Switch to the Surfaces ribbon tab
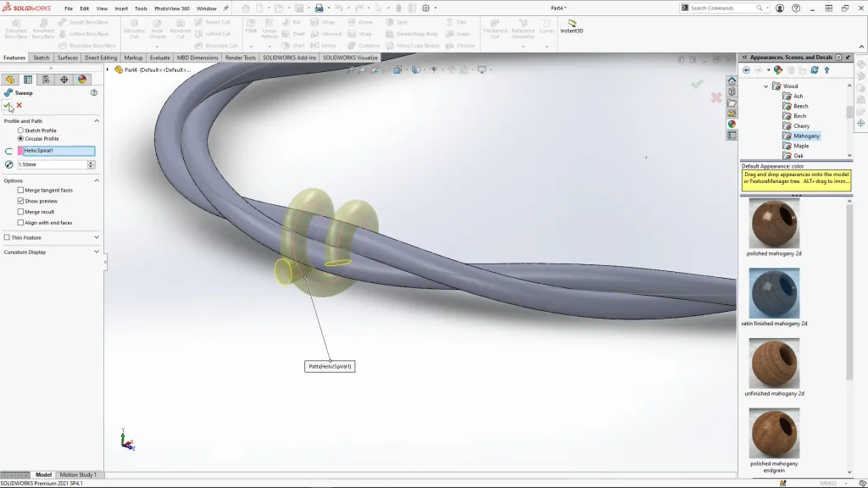 click(68, 58)
